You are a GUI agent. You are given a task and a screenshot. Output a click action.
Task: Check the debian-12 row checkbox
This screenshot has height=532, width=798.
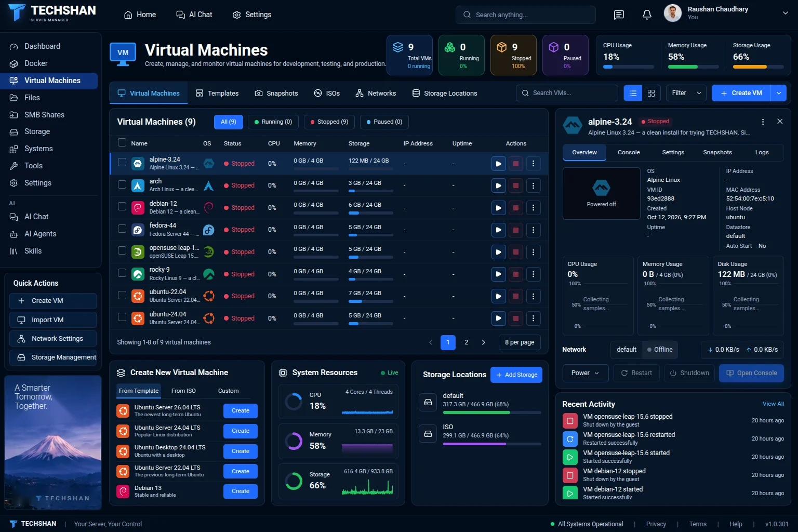coord(122,206)
